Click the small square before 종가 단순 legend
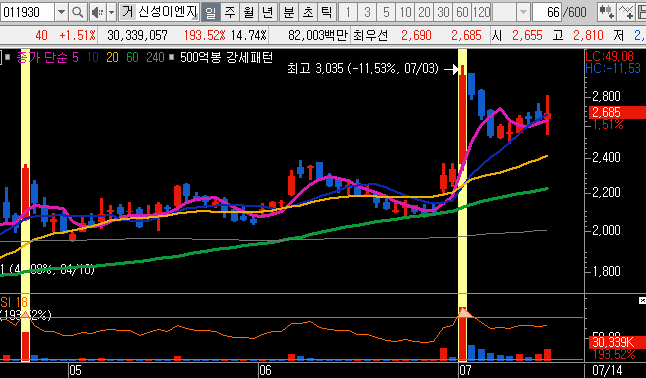The width and height of the screenshot is (646, 378). click(x=7, y=58)
